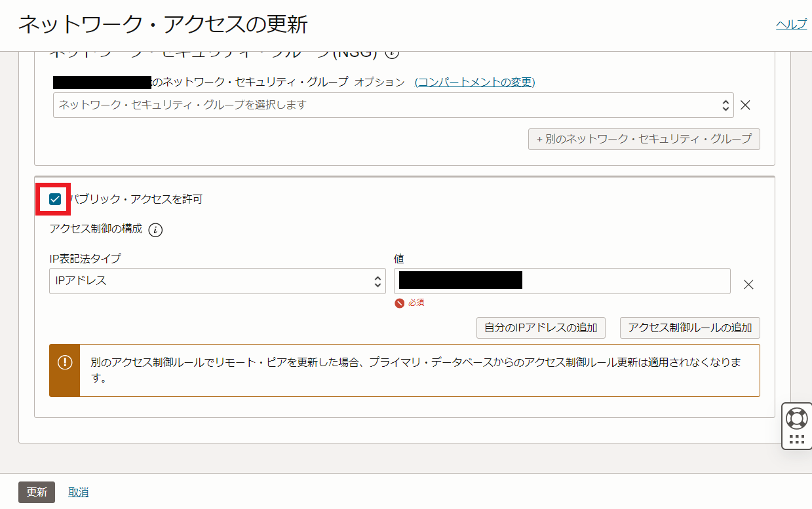Open the IP表記法タイプ dropdown
Image resolution: width=812 pixels, height=509 pixels.
tap(216, 280)
